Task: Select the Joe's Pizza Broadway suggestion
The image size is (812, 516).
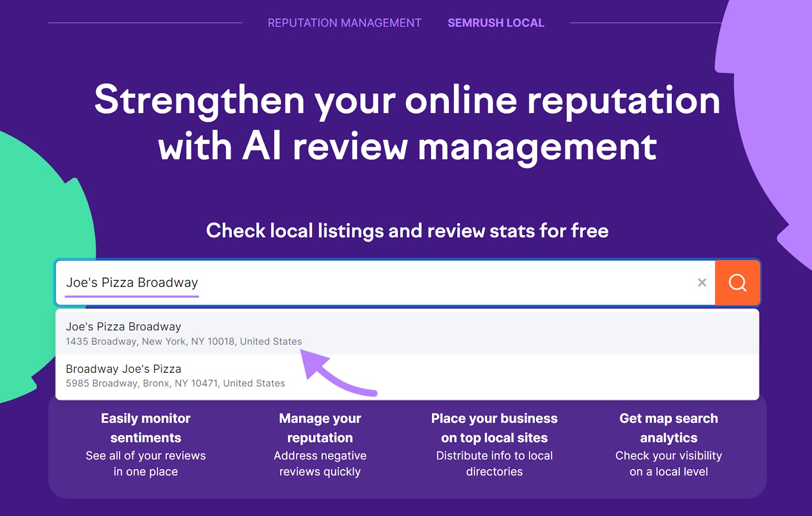Action: coord(123,327)
